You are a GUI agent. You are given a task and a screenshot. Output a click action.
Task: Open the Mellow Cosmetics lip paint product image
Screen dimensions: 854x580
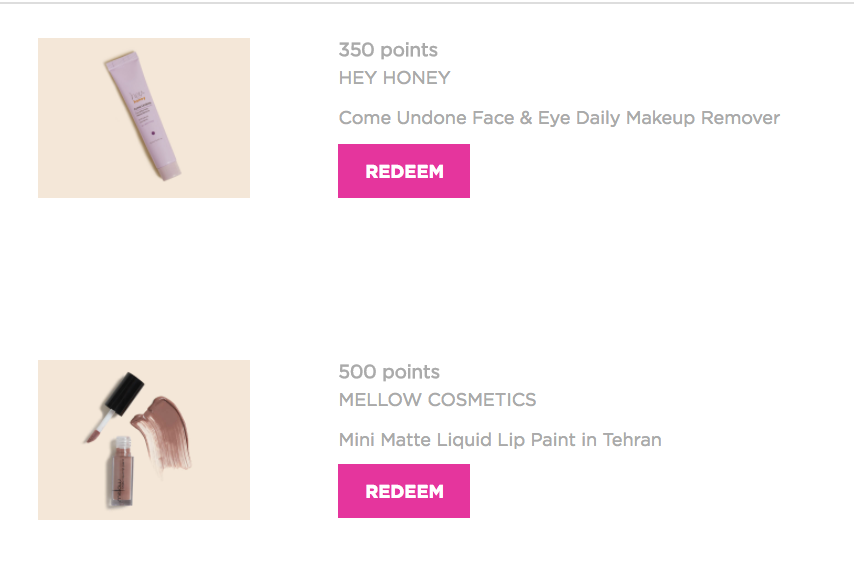[144, 439]
